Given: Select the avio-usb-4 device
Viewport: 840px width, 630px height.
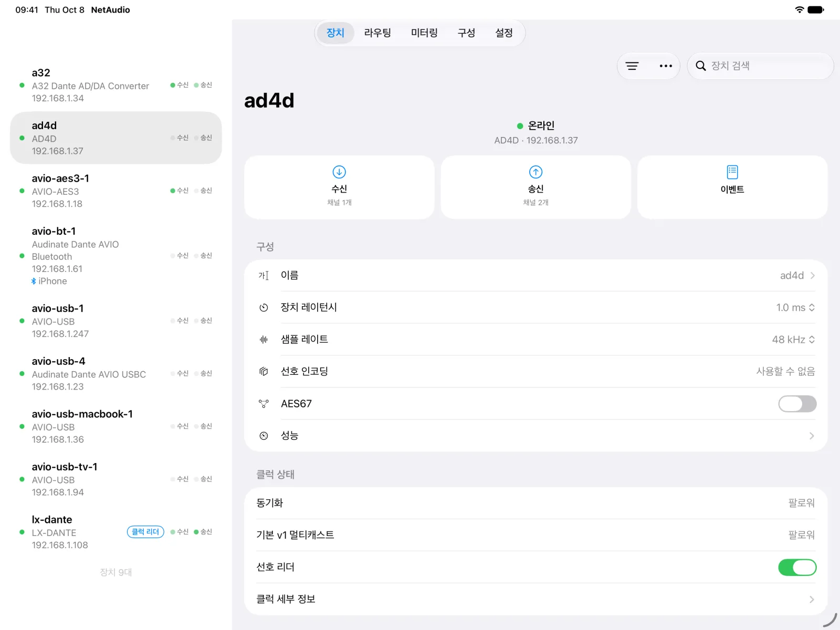Looking at the screenshot, I should [116, 373].
